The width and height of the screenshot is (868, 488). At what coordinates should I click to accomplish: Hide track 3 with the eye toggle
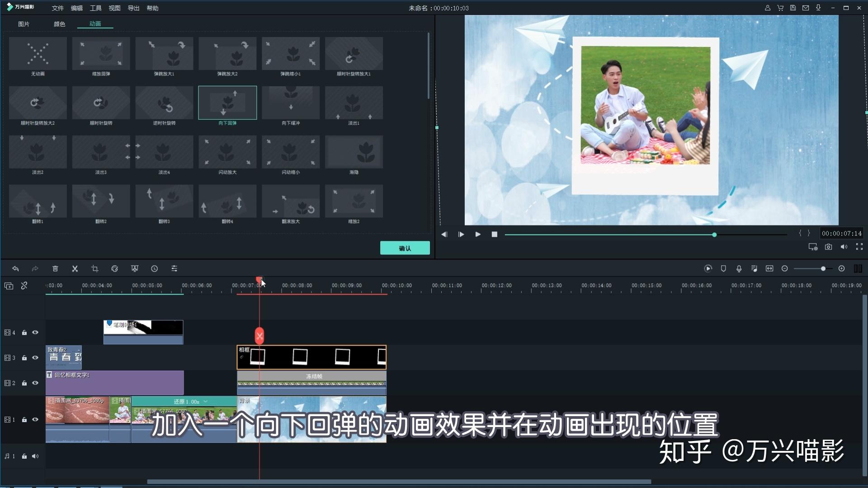[35, 357]
